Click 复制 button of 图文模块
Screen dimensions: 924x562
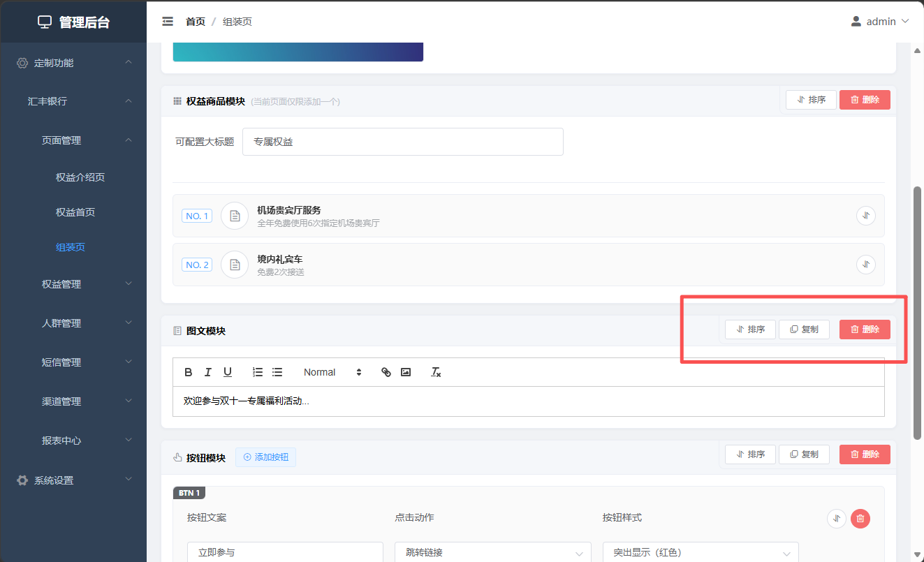click(x=804, y=330)
